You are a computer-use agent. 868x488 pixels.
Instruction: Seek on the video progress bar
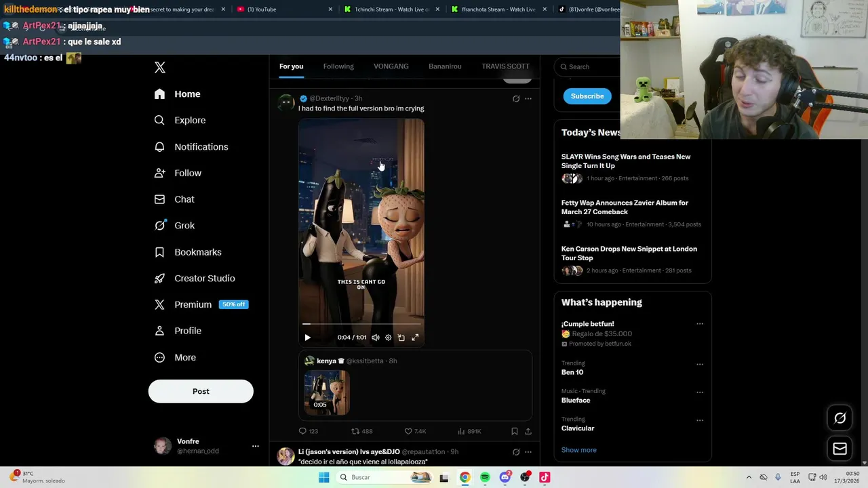(x=361, y=324)
